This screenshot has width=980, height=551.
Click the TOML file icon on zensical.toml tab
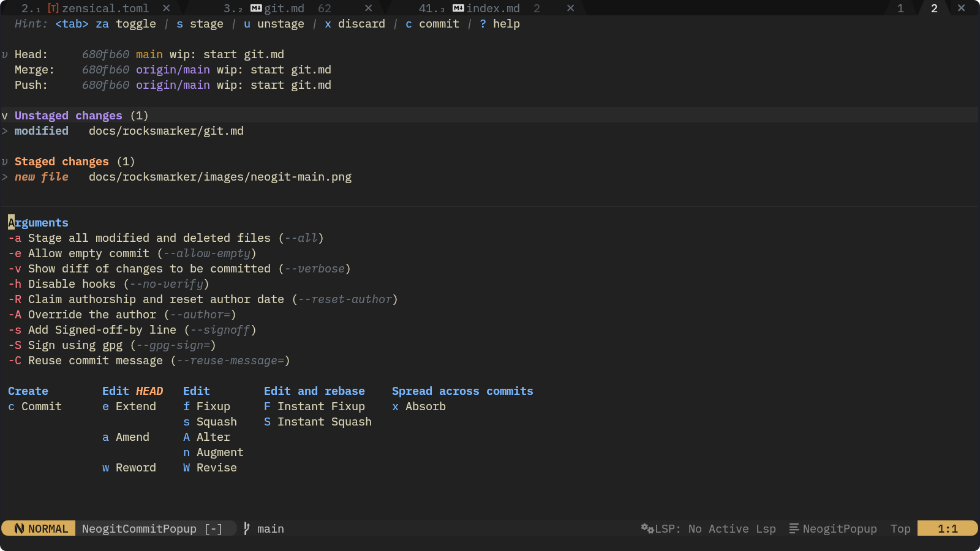click(53, 9)
